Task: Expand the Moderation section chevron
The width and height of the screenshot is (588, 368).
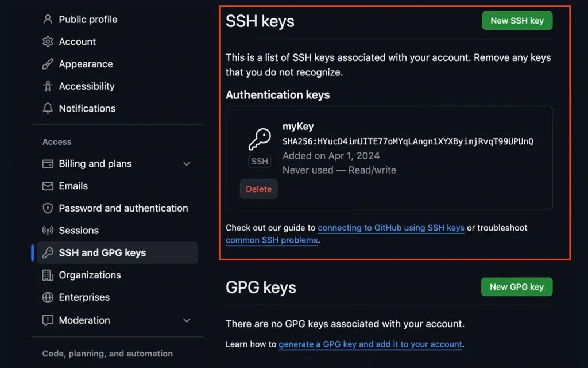Action: (187, 320)
